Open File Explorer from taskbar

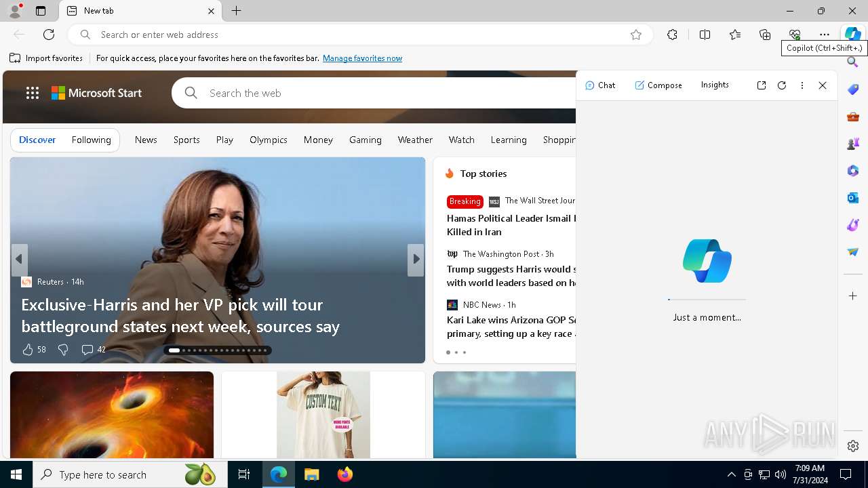tap(312, 474)
